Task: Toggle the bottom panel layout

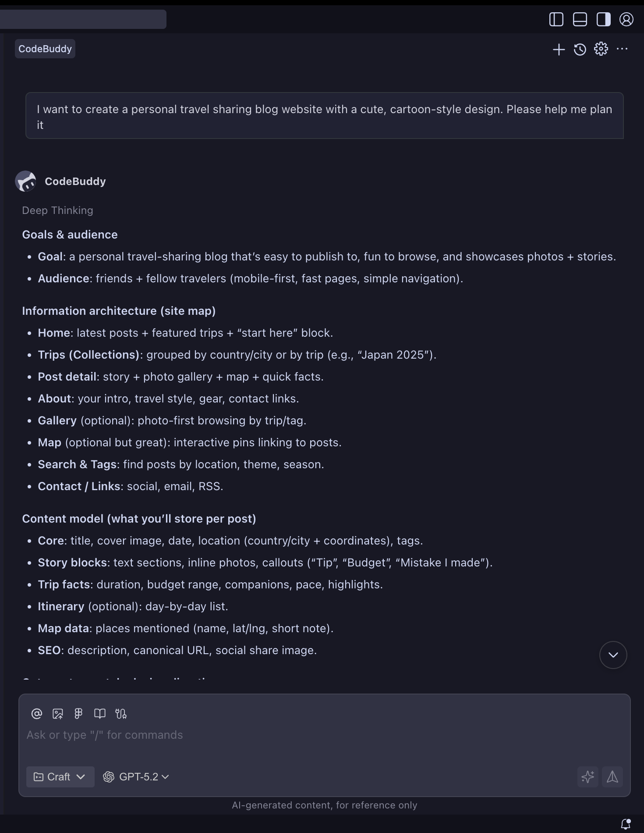Action: pos(580,19)
